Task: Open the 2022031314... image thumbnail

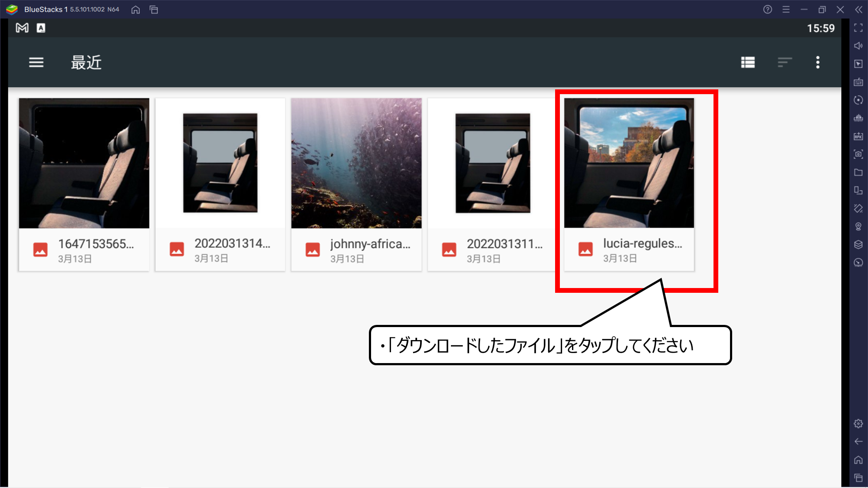Action: point(220,163)
